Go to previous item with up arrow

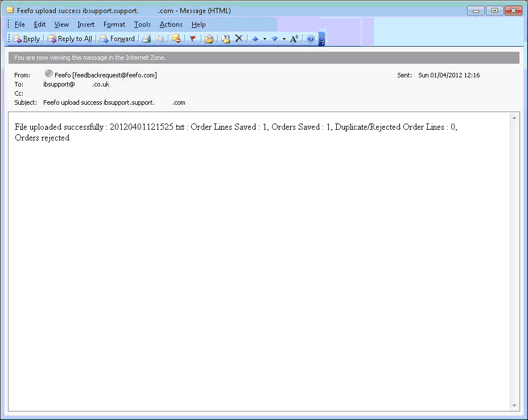[x=255, y=39]
